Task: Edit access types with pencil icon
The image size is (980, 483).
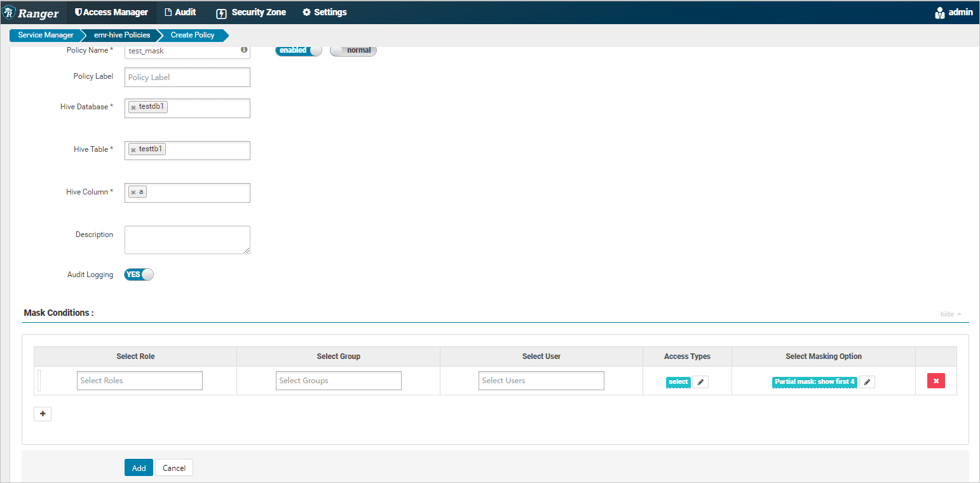Action: 700,382
